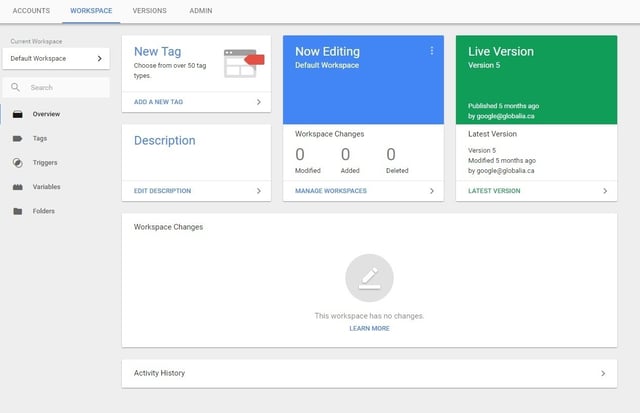Click the arrow next to Edit Description
Image resolution: width=640 pixels, height=413 pixels.
point(259,191)
